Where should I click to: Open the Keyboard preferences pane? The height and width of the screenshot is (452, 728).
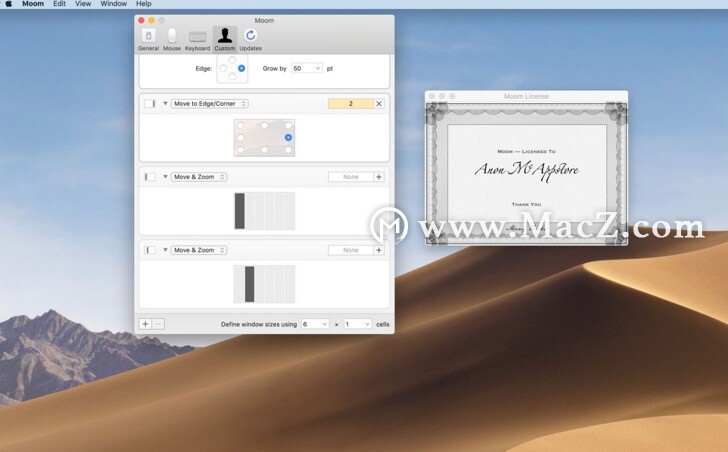(x=197, y=39)
